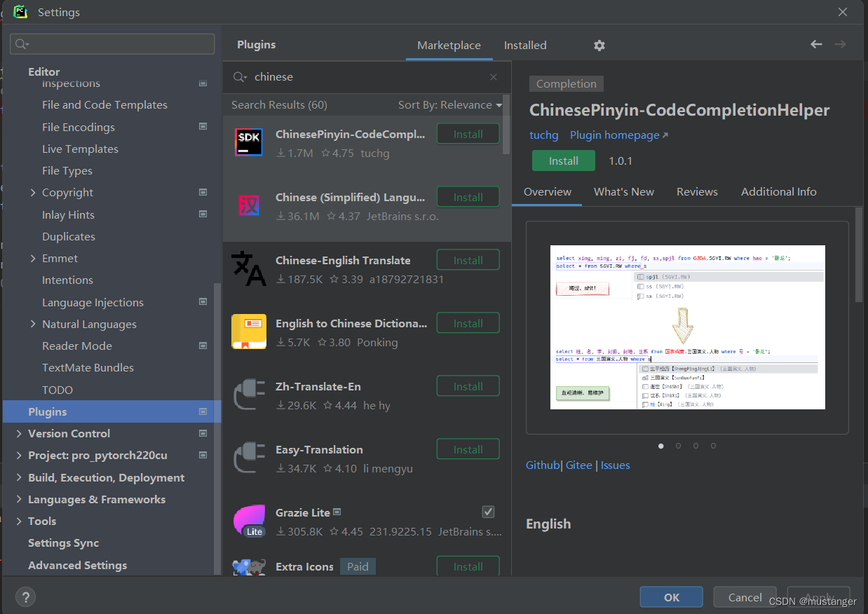Click the project-level marker beside Copyright
868x614 pixels.
pyautogui.click(x=203, y=192)
